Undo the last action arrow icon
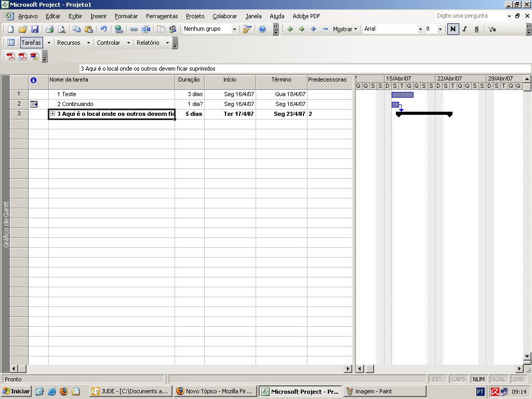This screenshot has width=532, height=399. tap(104, 29)
